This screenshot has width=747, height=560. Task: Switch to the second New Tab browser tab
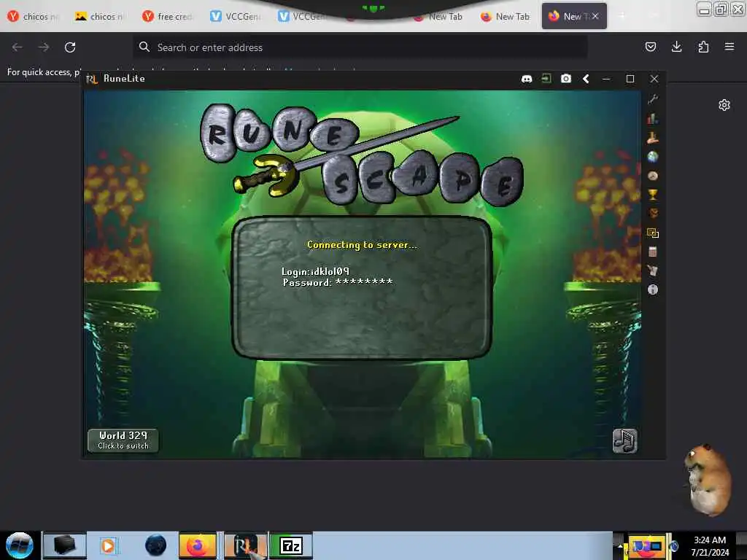tap(506, 16)
